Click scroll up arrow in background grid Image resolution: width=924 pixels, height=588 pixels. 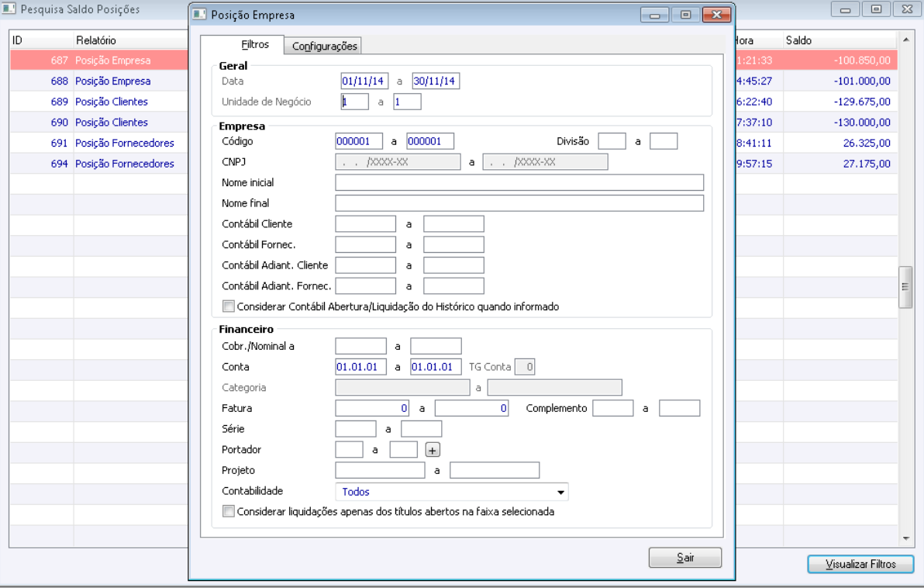(905, 40)
